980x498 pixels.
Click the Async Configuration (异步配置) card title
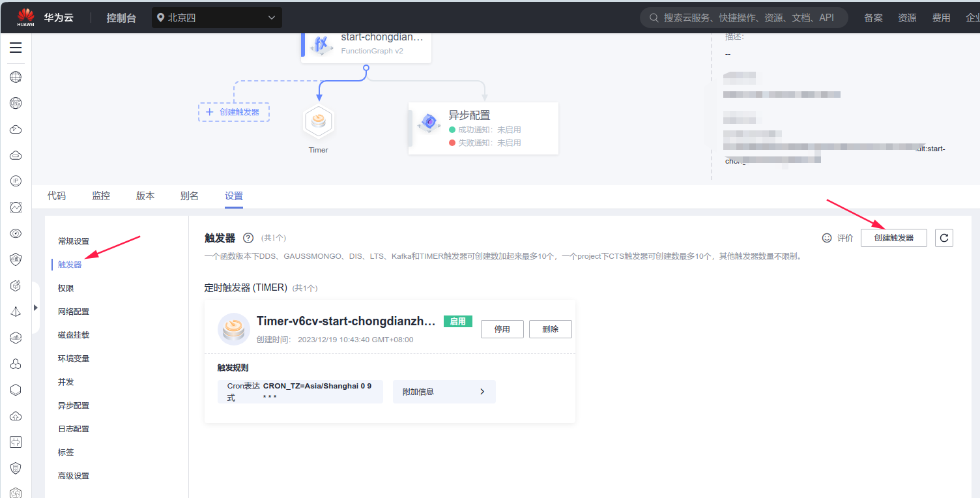[469, 115]
